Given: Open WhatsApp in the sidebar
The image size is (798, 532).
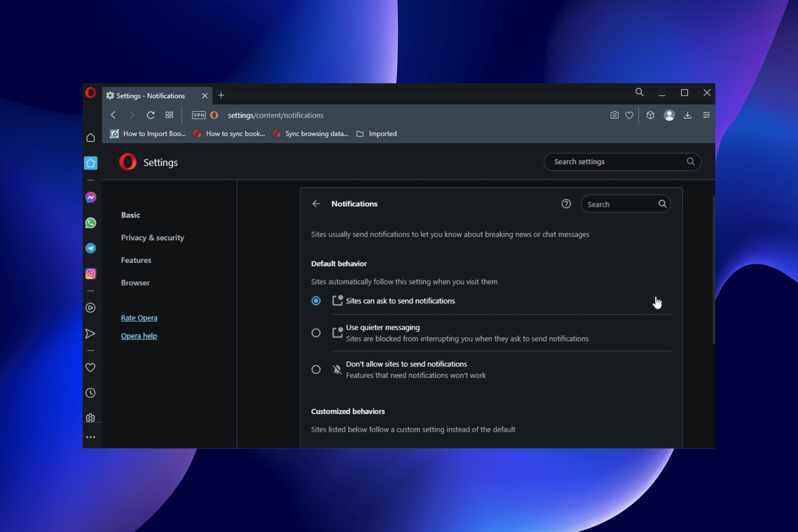Looking at the screenshot, I should (91, 223).
